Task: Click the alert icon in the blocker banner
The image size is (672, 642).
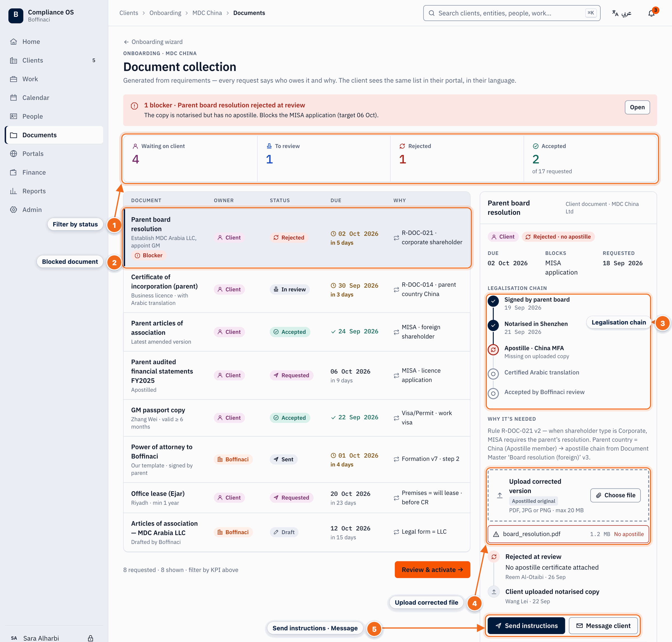Action: tap(134, 106)
